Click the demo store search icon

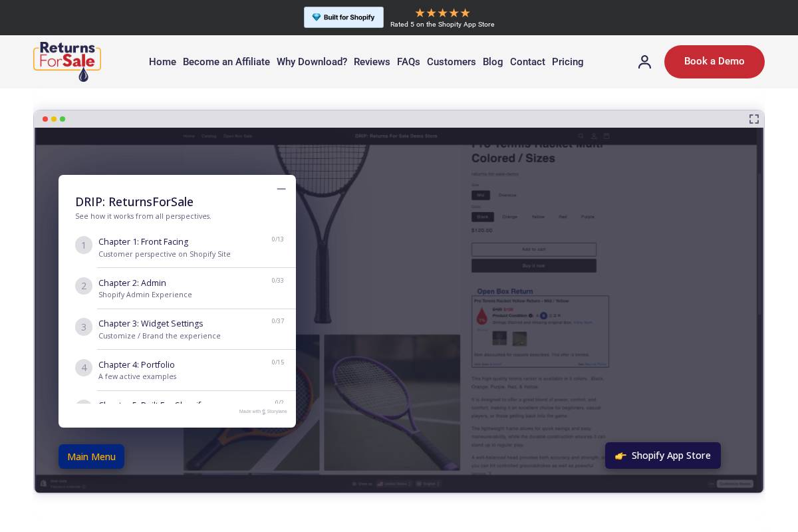[x=581, y=136]
